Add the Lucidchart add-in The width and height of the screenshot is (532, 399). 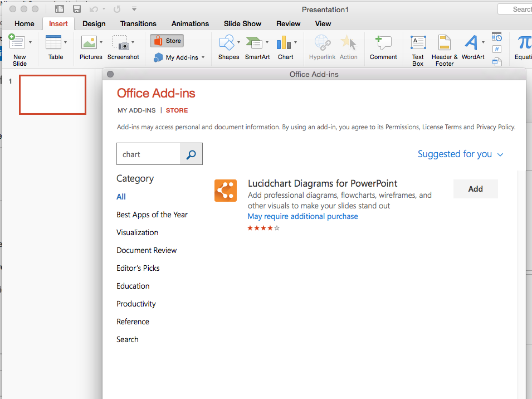pyautogui.click(x=476, y=189)
